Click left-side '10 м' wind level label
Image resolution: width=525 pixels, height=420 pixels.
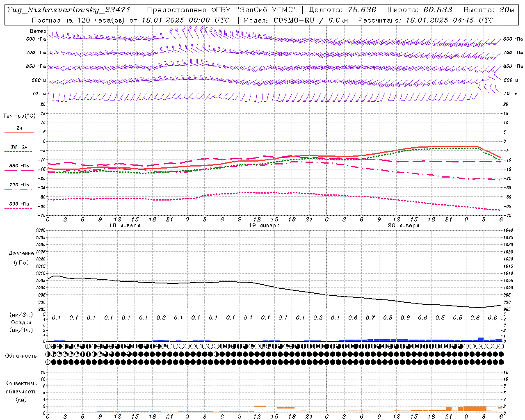[39, 94]
